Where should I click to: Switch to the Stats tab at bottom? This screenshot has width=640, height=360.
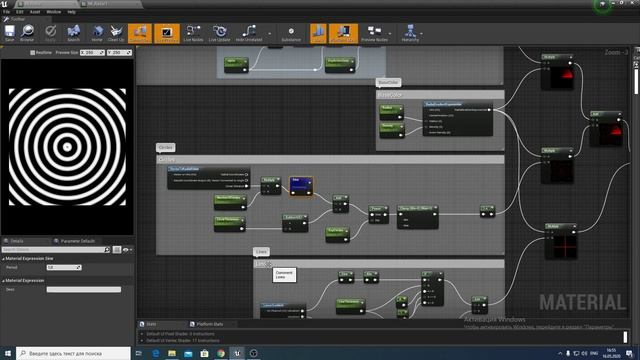(x=151, y=324)
